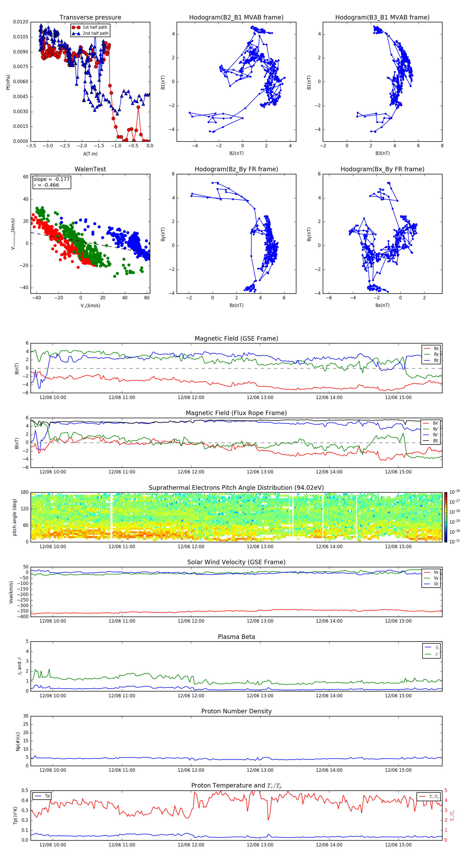Click 'pitch angle (deg)' axis label
This screenshot has width=473, height=868.
14,517
